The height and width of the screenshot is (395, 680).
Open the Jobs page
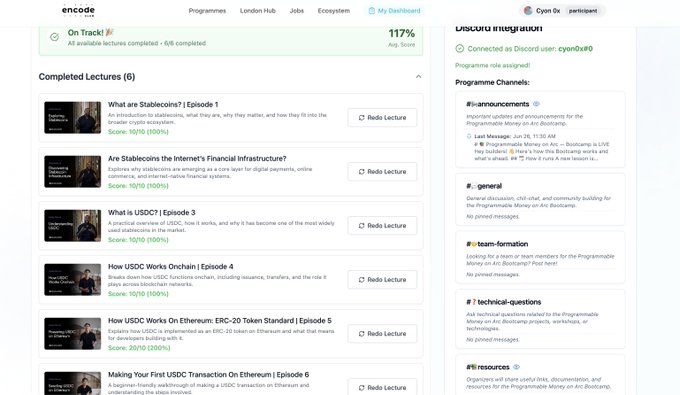click(x=297, y=11)
